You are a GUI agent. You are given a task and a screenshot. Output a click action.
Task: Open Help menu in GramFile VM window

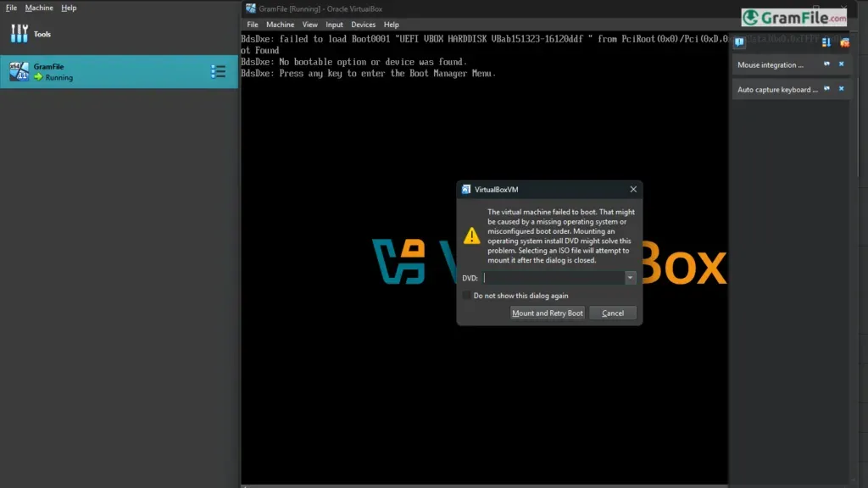(392, 25)
